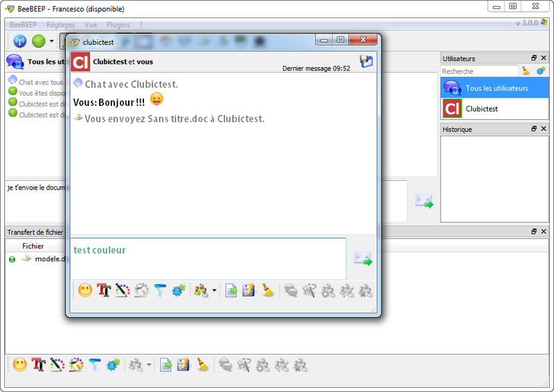
Task: Open emoticons from main window bottom toolbar
Action: coord(20,364)
